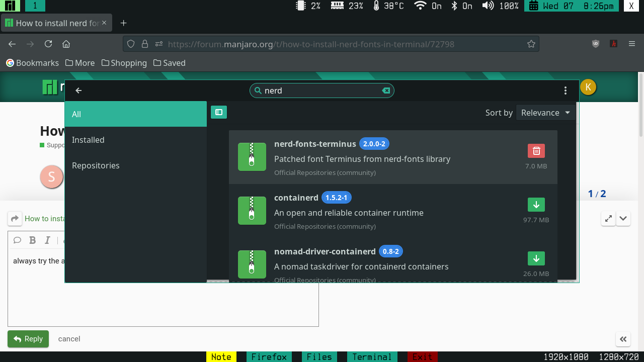Open the Sort by Relevance dropdown

coord(545,113)
